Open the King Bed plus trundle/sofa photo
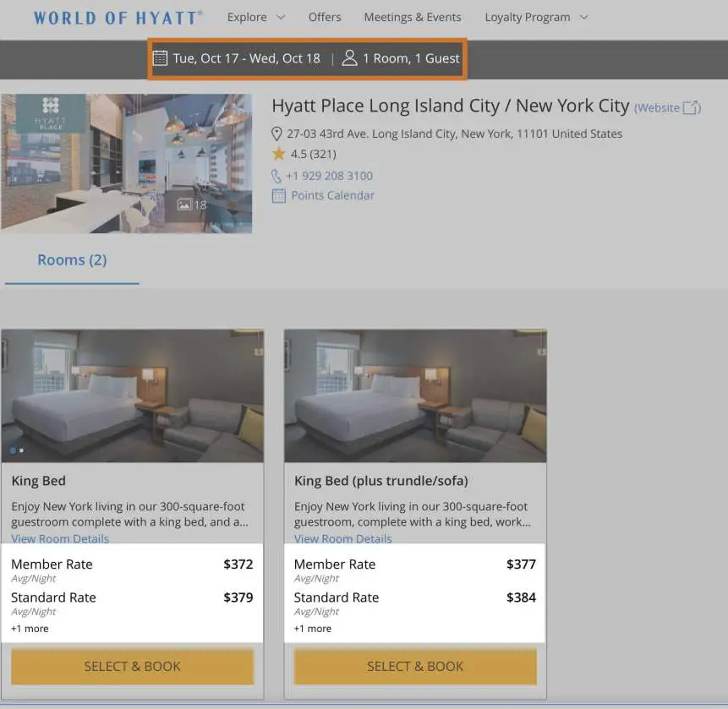This screenshot has height=709, width=728. [415, 395]
